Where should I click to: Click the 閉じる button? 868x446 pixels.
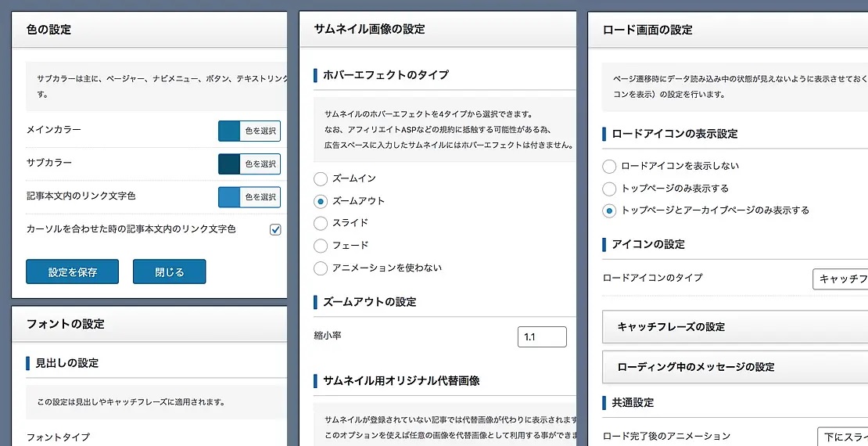tap(169, 272)
